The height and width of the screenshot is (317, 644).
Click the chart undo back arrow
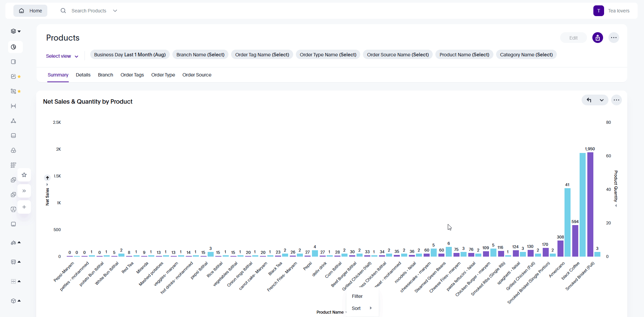tap(589, 100)
